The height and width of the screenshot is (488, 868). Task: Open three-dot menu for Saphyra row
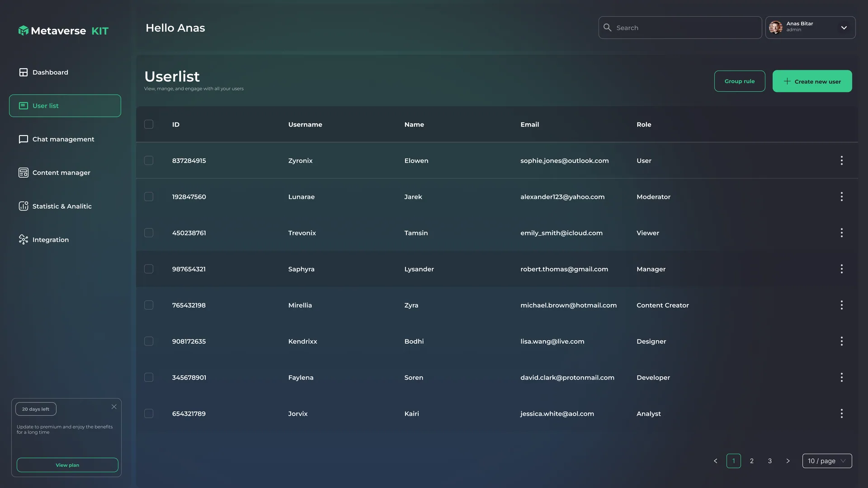tap(841, 269)
